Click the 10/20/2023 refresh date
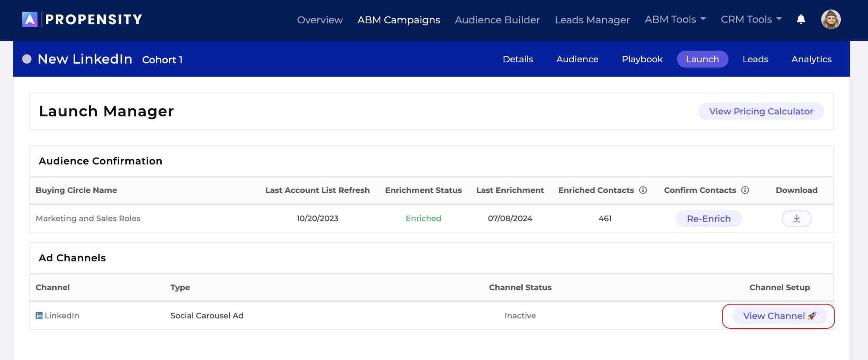The height and width of the screenshot is (360, 868). (317, 219)
